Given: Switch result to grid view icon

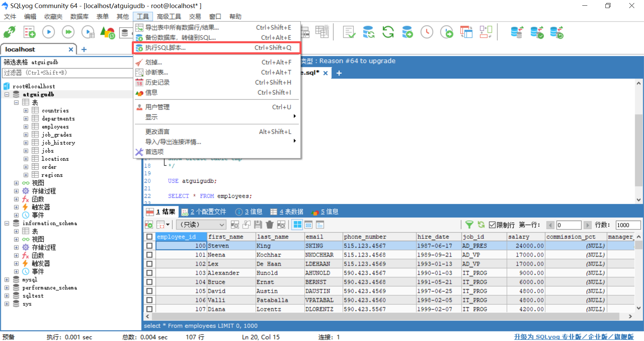Looking at the screenshot, I should coord(297,225).
